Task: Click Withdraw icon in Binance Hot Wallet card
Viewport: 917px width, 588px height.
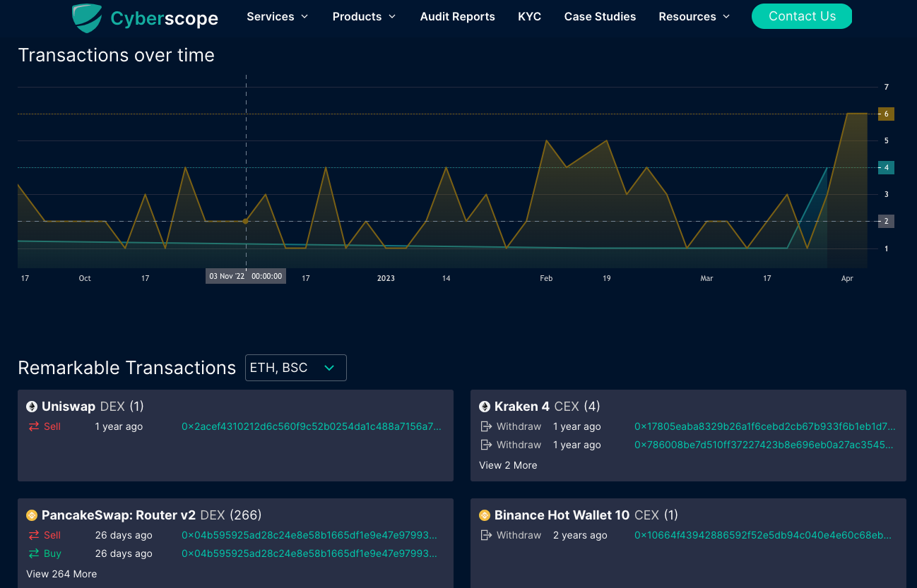Action: 485,535
